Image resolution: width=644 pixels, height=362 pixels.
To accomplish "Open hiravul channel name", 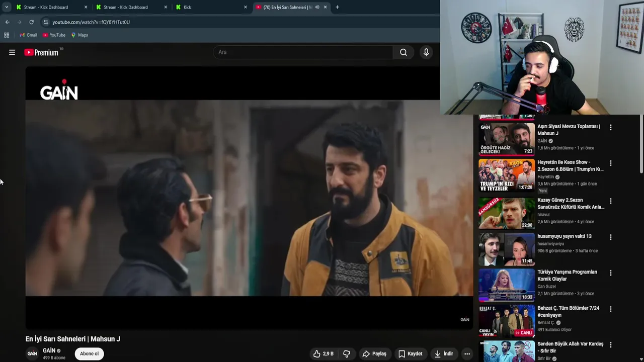I will click(543, 215).
